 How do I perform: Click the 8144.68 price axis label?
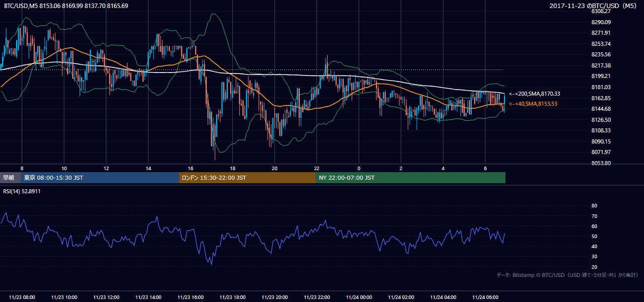[x=601, y=109]
